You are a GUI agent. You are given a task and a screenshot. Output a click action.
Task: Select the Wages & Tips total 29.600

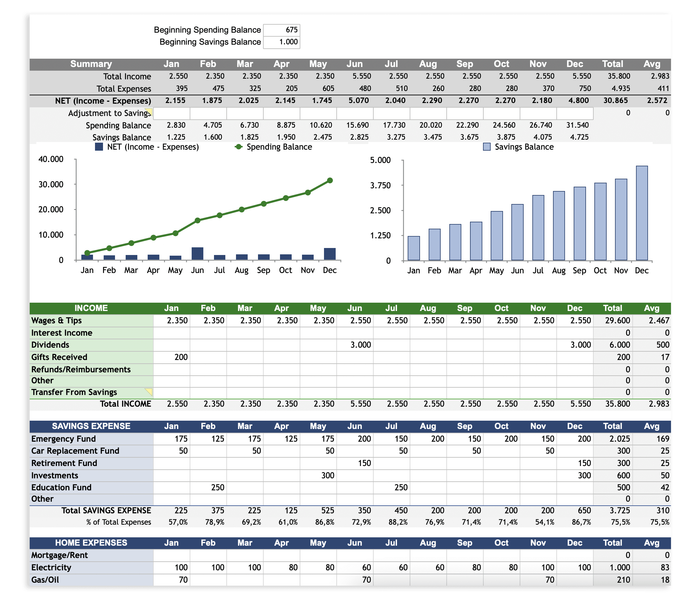click(x=613, y=321)
